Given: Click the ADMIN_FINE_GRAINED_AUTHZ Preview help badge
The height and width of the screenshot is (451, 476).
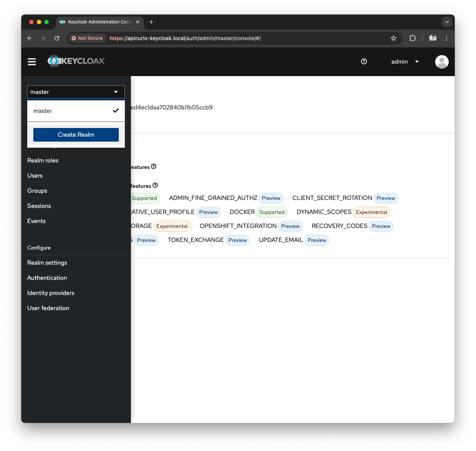Looking at the screenshot, I should point(271,198).
